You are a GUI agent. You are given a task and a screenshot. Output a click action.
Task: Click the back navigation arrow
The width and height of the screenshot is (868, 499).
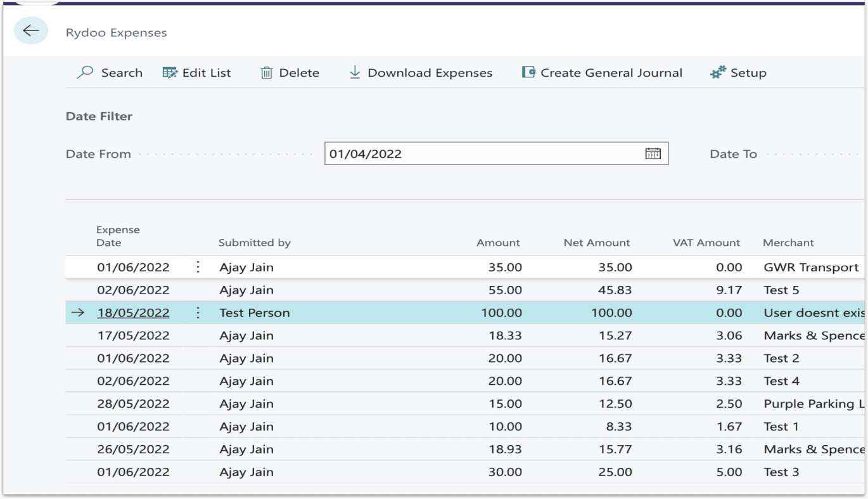(30, 30)
